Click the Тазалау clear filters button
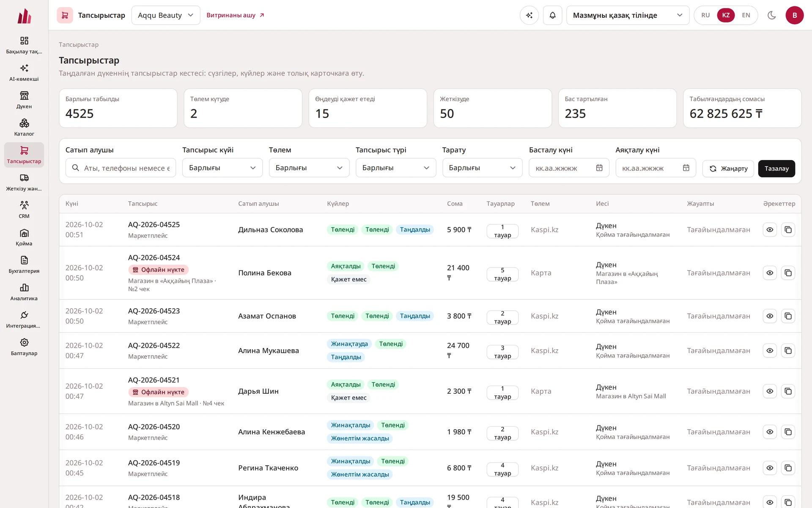This screenshot has width=812, height=508. (776, 168)
